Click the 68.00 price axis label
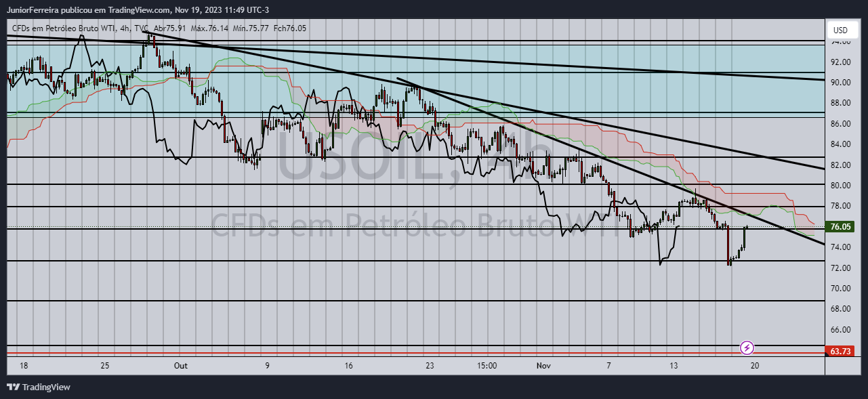 [840, 309]
